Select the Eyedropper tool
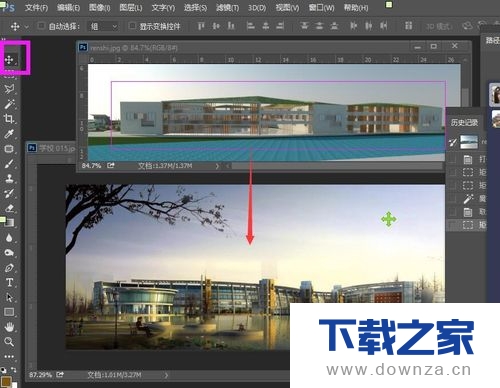Viewport: 500px width, 388px height. coord(9,134)
